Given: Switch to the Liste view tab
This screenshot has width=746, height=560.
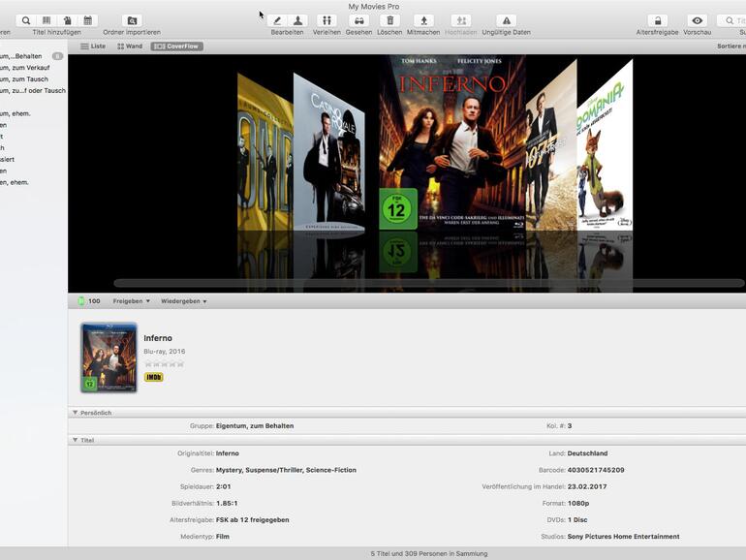Looking at the screenshot, I should click(x=93, y=47).
